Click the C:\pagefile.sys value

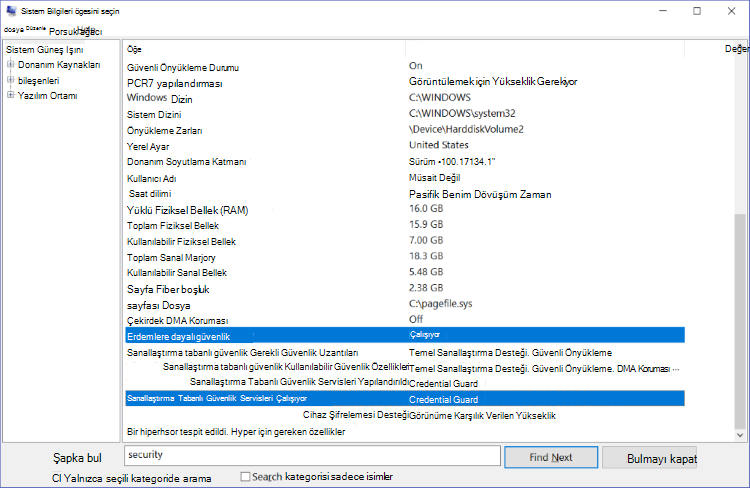coord(441,304)
